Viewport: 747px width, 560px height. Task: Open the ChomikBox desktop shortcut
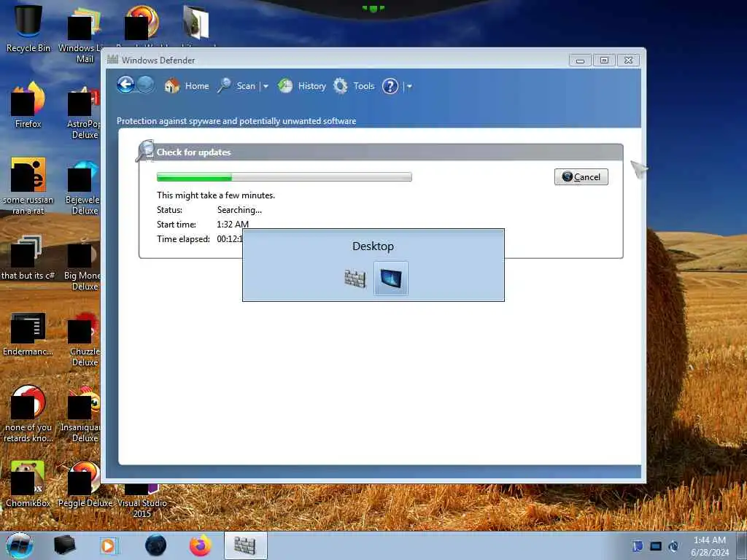(28, 483)
